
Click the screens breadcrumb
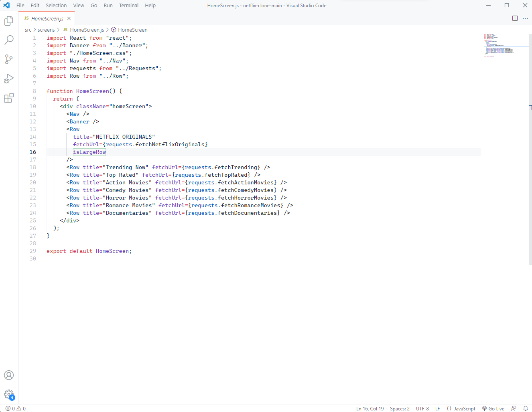coord(46,30)
